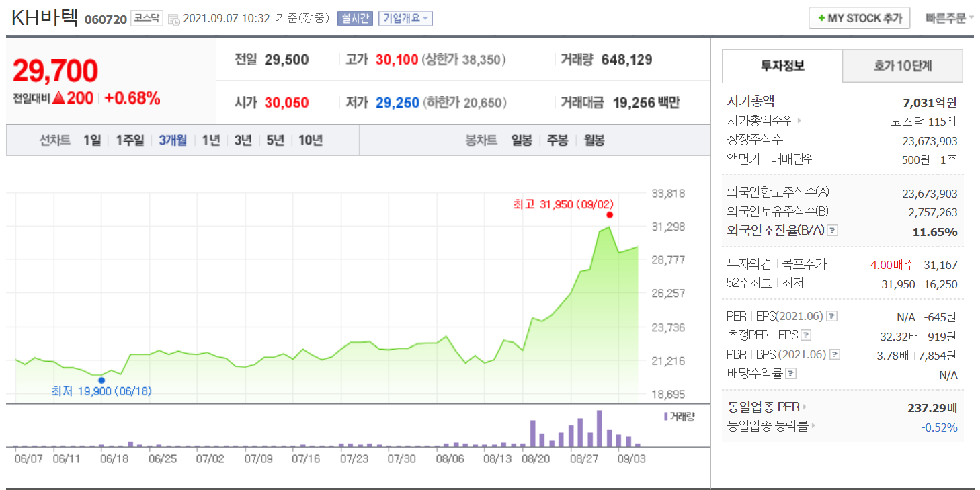The image size is (980, 490).
Task: Open help icon next to 외국인소진율(B/A)
Action: click(x=832, y=231)
